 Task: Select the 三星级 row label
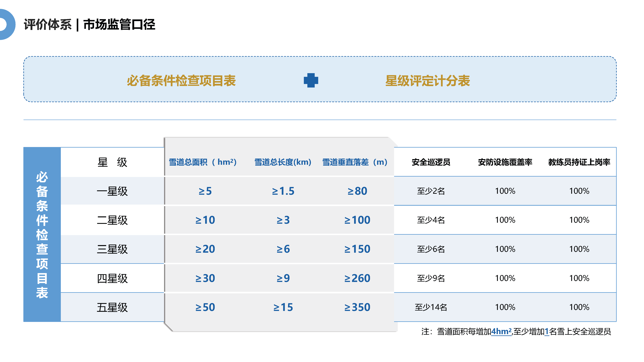click(112, 249)
